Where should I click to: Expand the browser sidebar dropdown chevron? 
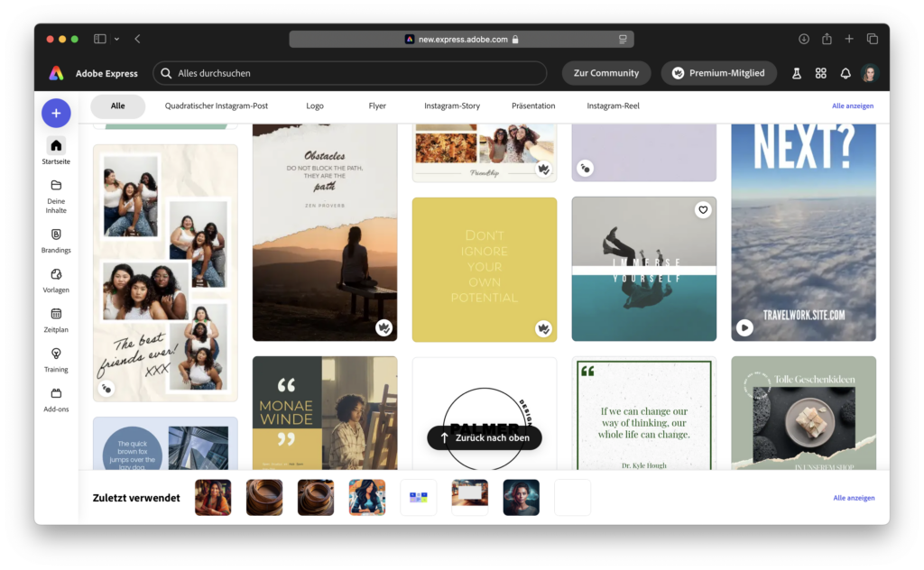(x=117, y=40)
